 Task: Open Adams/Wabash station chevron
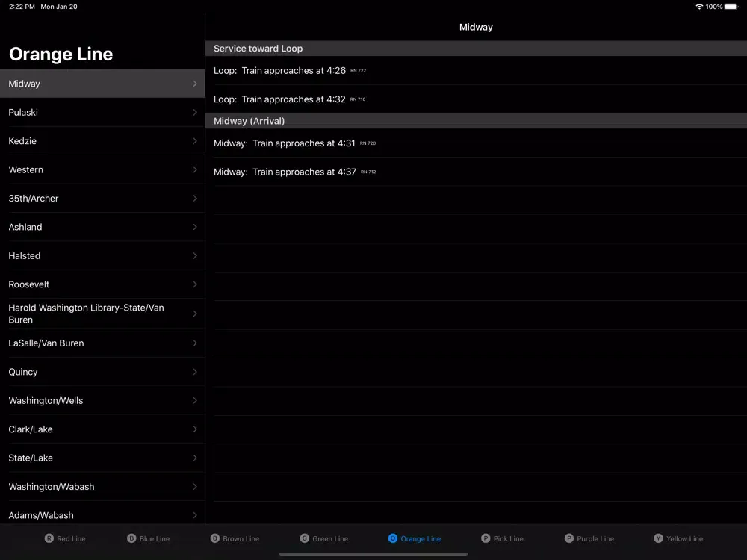click(x=195, y=515)
